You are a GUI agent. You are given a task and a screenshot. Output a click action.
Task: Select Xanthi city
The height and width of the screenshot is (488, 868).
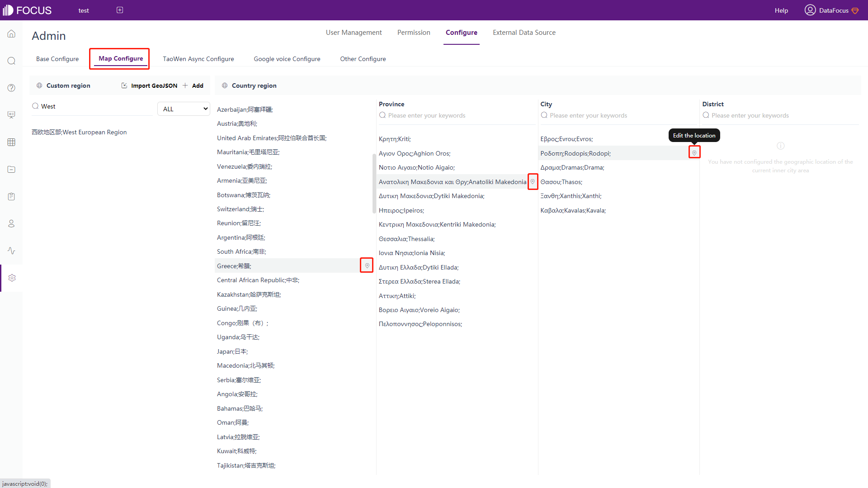coord(571,196)
